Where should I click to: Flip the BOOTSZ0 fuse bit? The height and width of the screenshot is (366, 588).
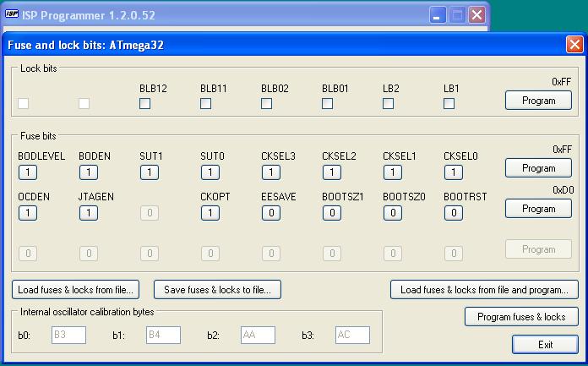pyautogui.click(x=393, y=213)
